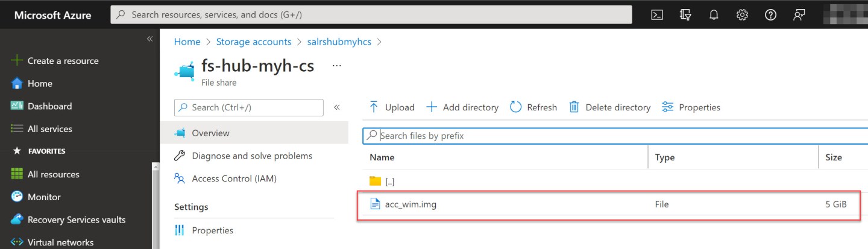Open All services in the sidebar
The width and height of the screenshot is (868, 249).
42,129
